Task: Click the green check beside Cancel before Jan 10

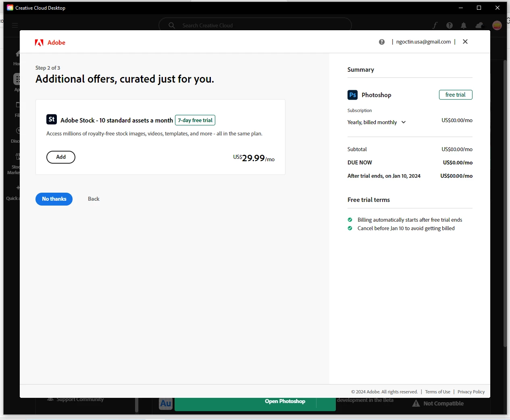Action: click(x=350, y=228)
